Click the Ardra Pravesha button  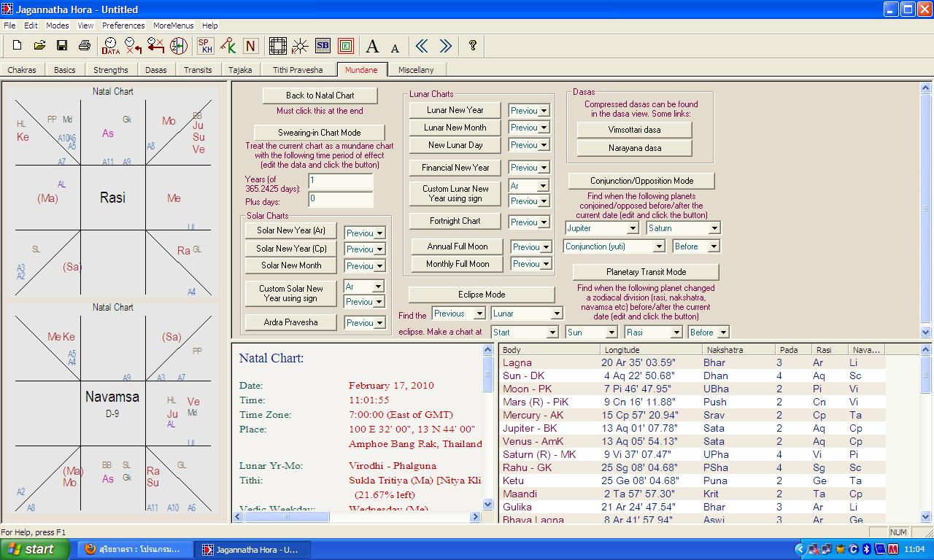coord(291,322)
